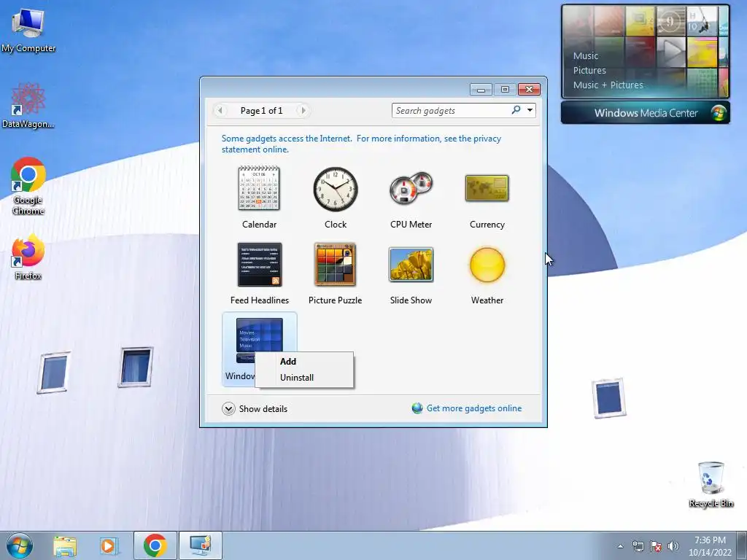Select Firefox desktop shortcut

click(x=28, y=256)
